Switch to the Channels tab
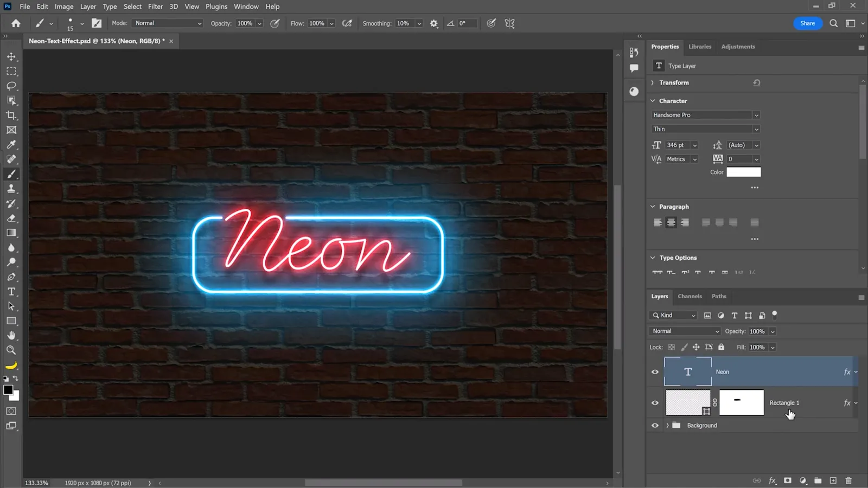 point(690,296)
